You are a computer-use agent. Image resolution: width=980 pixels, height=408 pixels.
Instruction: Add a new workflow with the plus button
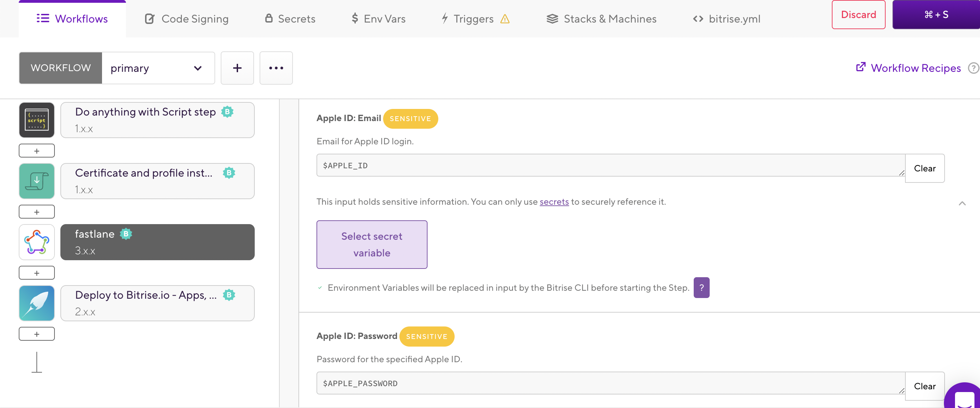point(237,68)
